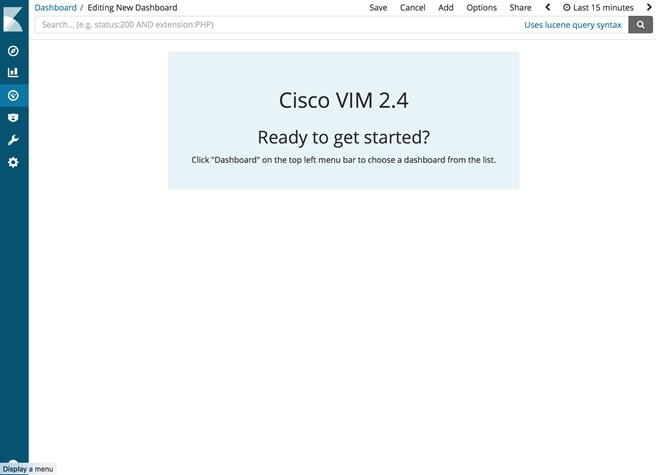Click the Ready to get started? text

click(x=343, y=137)
